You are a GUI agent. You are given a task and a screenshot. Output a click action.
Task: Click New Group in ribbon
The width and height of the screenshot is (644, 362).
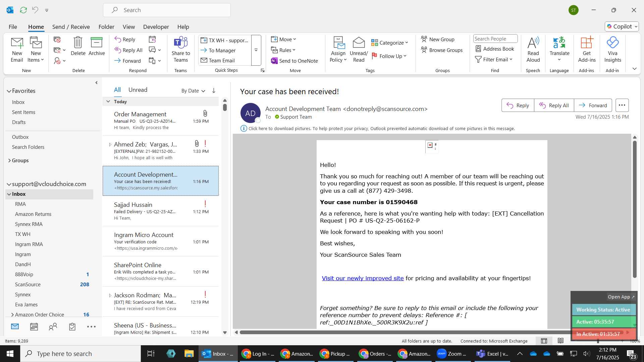(438, 39)
